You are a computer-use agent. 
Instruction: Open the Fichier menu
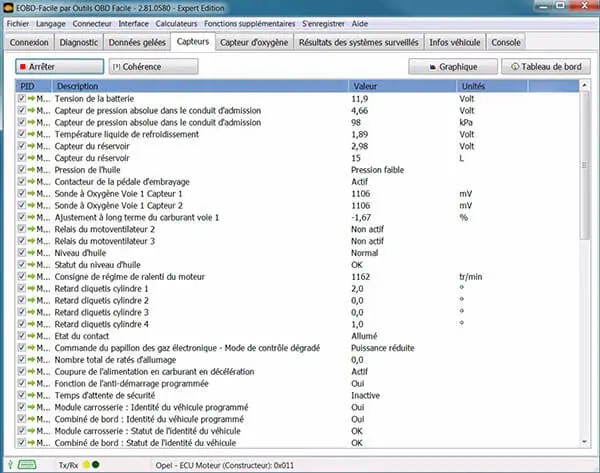pos(19,25)
